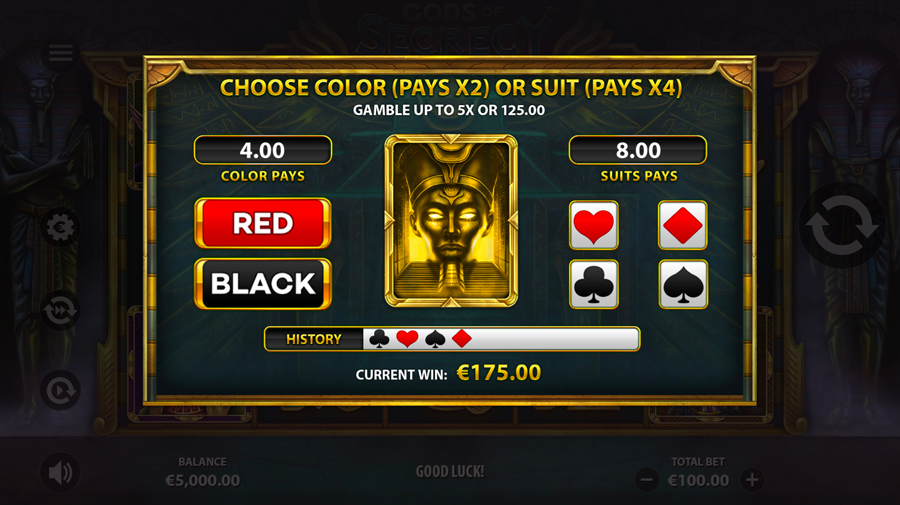
Task: Click the red diamond in history bar
Action: pos(462,339)
